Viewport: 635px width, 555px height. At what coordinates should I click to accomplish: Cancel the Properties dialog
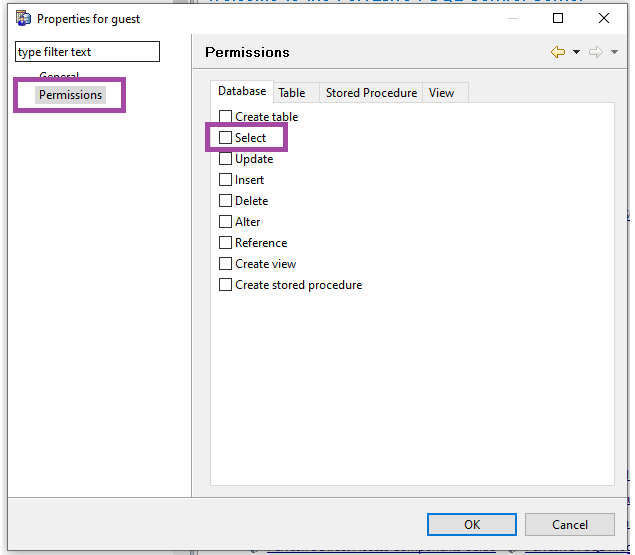coord(570,525)
